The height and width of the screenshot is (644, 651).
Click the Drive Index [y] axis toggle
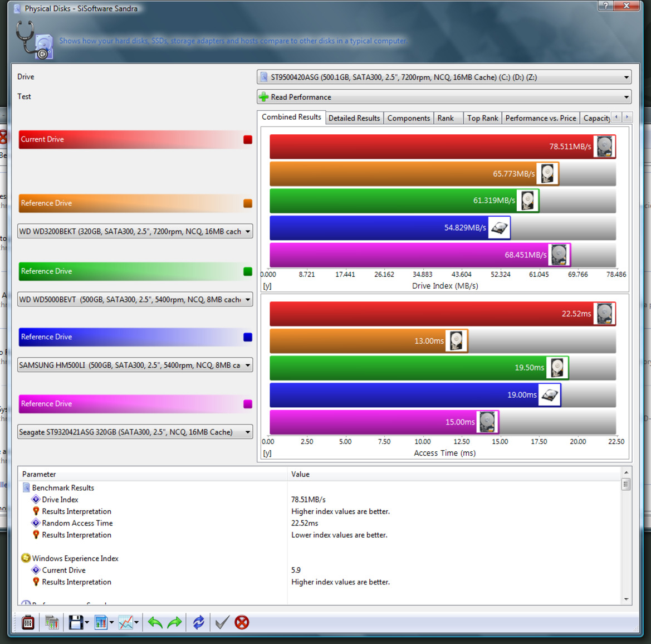coord(267,286)
